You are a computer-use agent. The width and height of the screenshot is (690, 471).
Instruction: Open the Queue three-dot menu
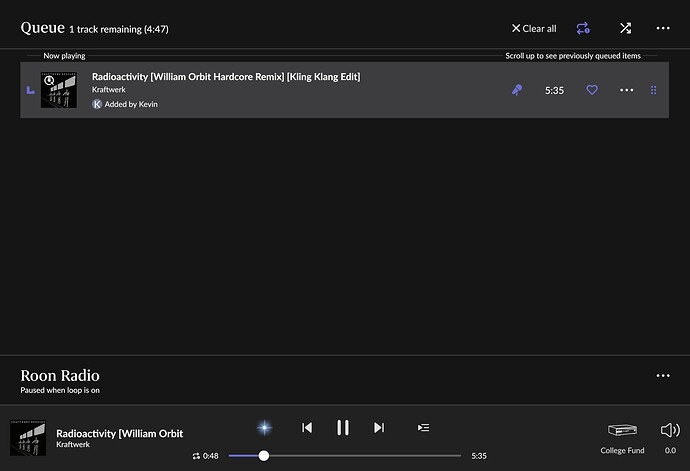pyautogui.click(x=663, y=28)
